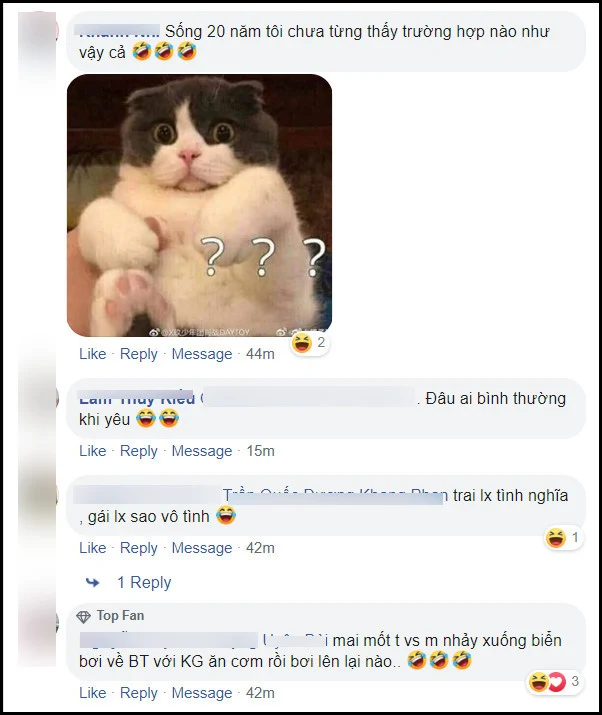Message the author of the 15m comment
The image size is (602, 715).
click(x=202, y=451)
